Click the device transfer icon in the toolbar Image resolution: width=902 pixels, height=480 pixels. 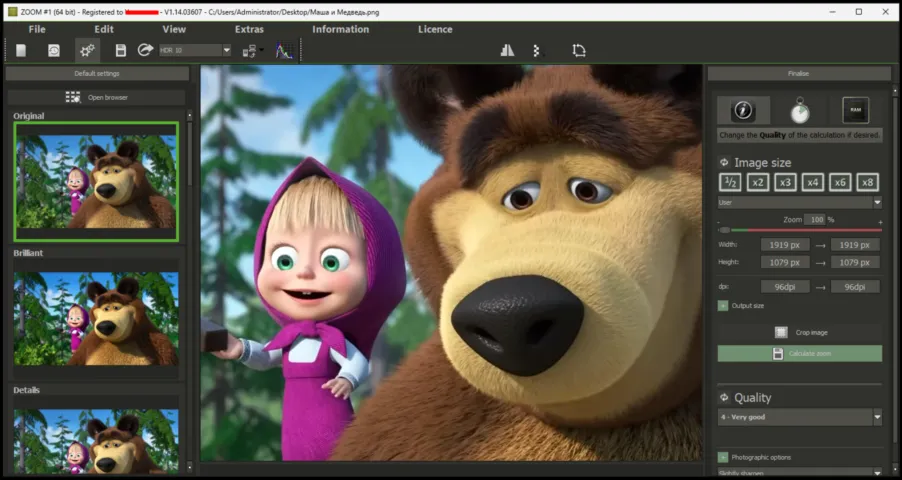[249, 51]
